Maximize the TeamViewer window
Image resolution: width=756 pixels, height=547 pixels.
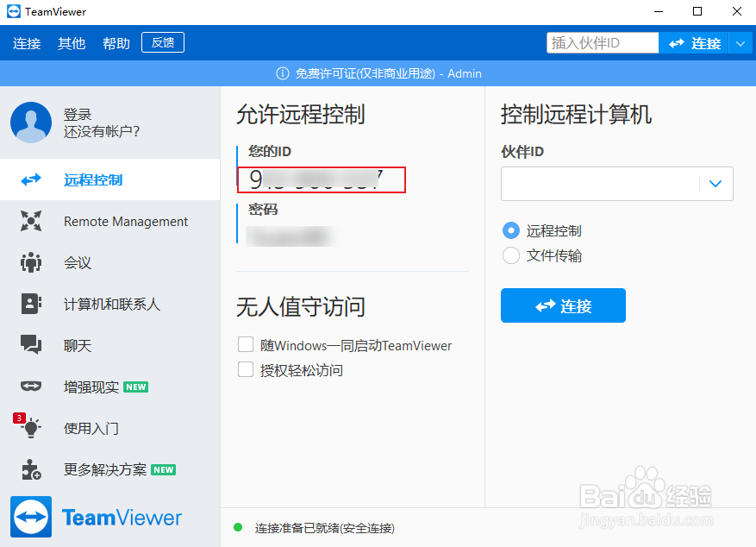tap(697, 11)
